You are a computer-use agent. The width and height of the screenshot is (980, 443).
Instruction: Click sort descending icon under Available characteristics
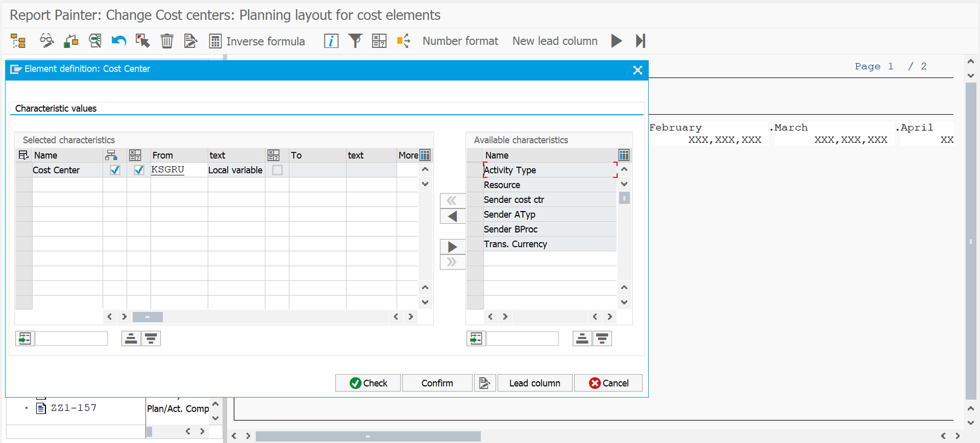(x=602, y=339)
